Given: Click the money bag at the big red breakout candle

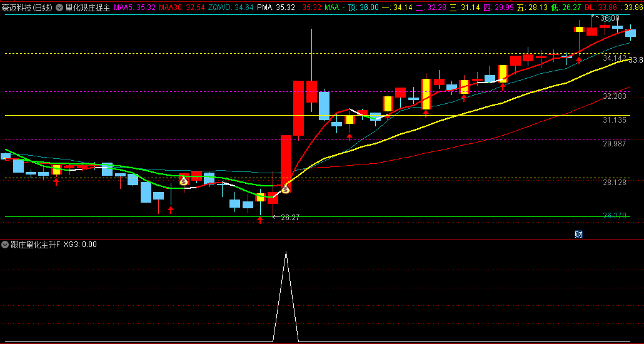Looking at the screenshot, I should click(x=286, y=190).
